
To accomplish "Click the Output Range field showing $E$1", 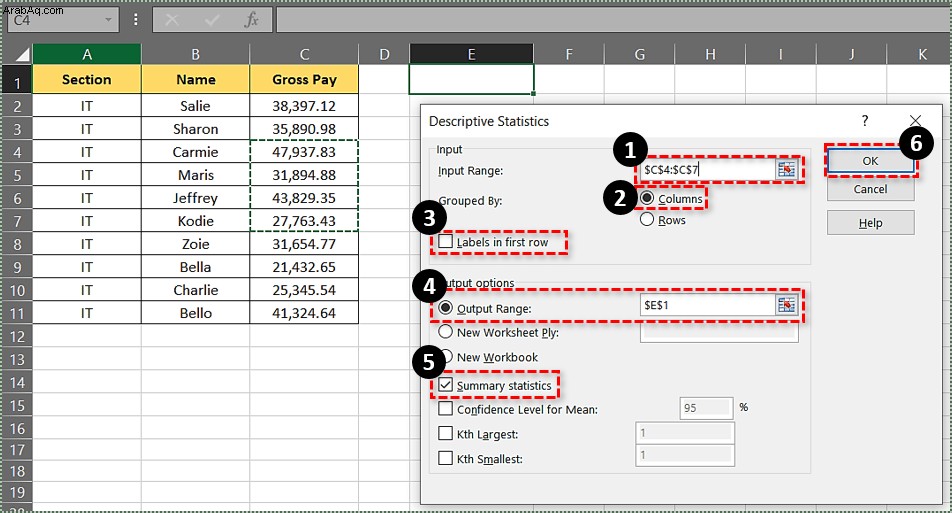I will tap(708, 305).
